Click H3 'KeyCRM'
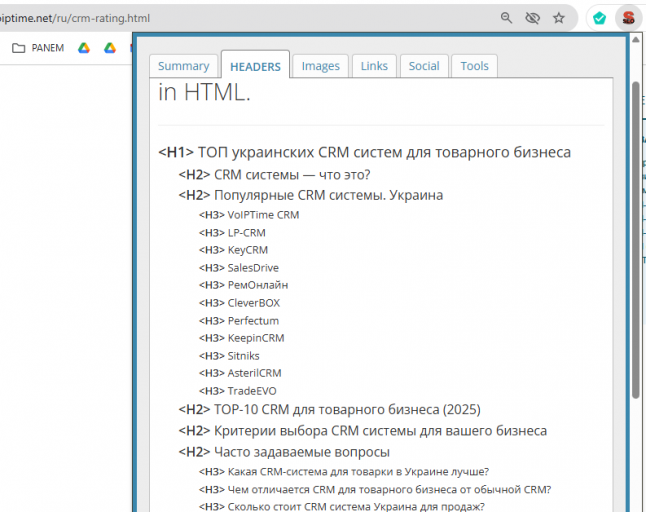The image size is (646, 512). pyautogui.click(x=234, y=250)
